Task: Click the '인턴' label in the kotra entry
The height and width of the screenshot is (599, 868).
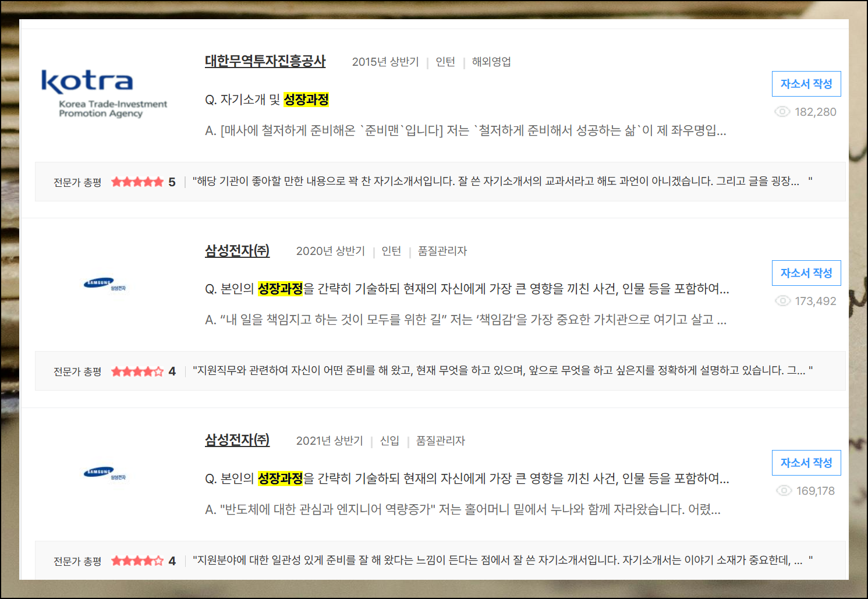Action: pos(445,62)
